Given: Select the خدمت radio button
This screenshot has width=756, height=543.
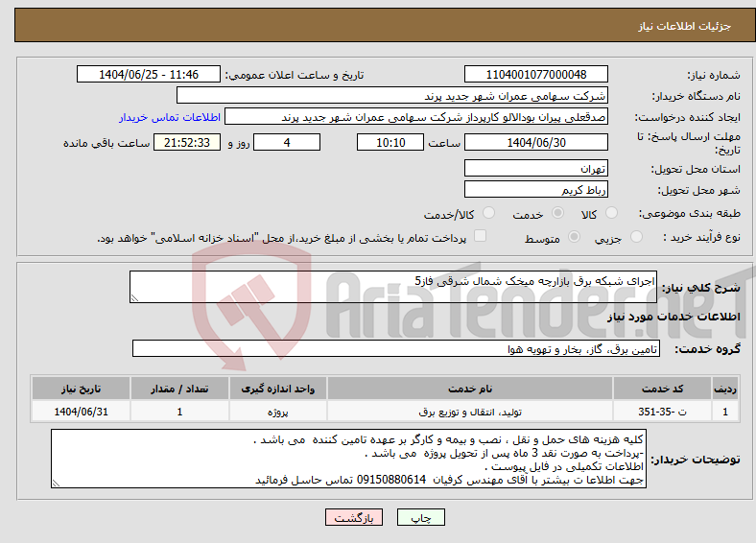Looking at the screenshot, I should pyautogui.click(x=557, y=213).
